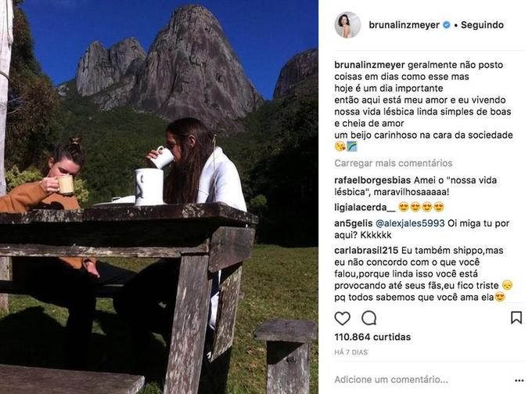Open an5gelis commenter profile
Image resolution: width=532 pixels, height=394 pixels.
(353, 223)
